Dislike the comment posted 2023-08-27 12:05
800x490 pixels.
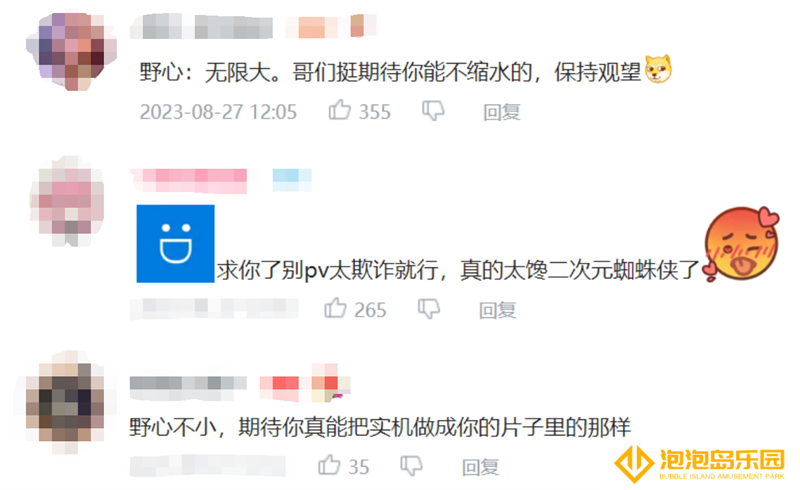point(433,111)
